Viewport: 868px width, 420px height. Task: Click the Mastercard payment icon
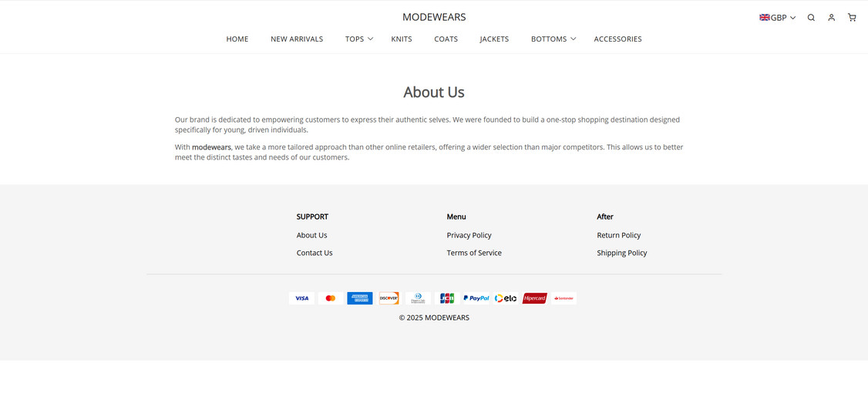pyautogui.click(x=331, y=298)
